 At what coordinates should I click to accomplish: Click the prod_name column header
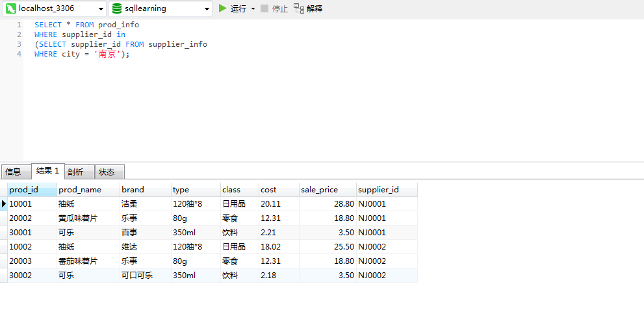pos(88,190)
